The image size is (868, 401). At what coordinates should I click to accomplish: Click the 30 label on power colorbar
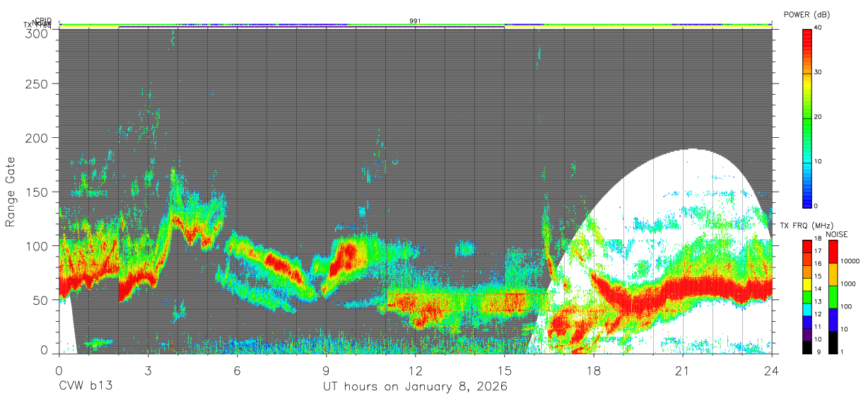coord(819,72)
